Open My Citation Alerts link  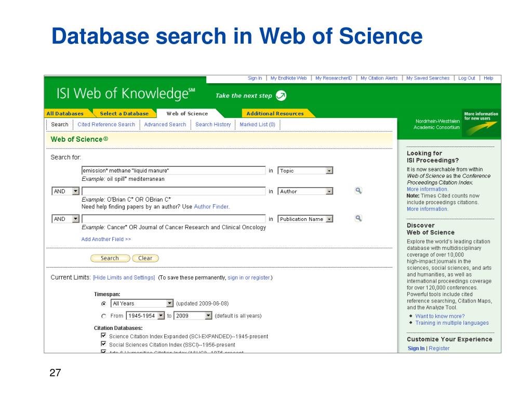click(379, 78)
